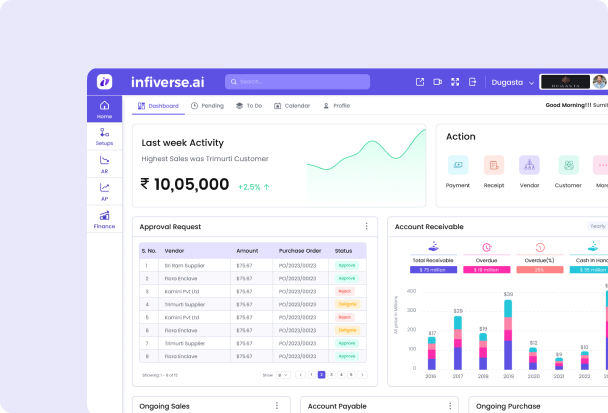Open Setups from the left sidebar
The width and height of the screenshot is (608, 413).
pyautogui.click(x=104, y=136)
